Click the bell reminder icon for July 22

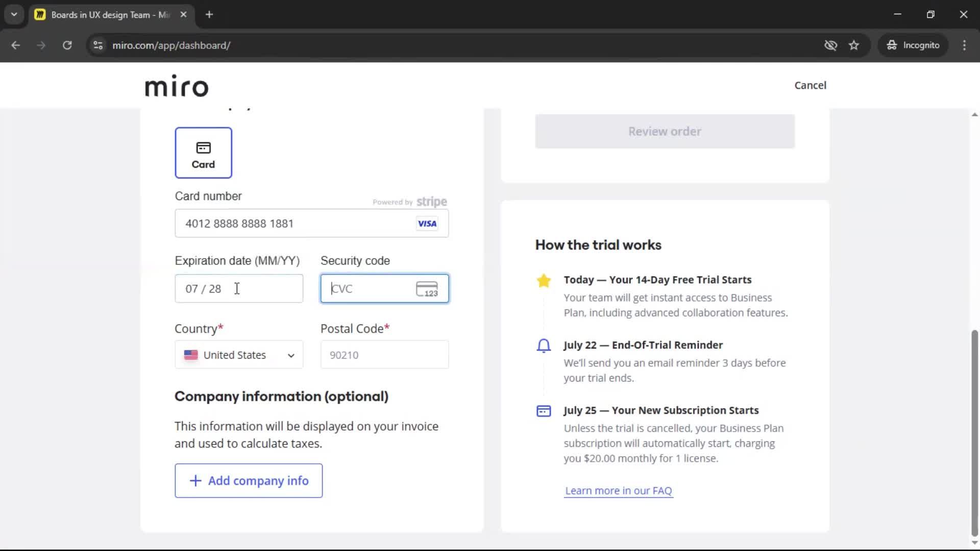[x=544, y=346]
